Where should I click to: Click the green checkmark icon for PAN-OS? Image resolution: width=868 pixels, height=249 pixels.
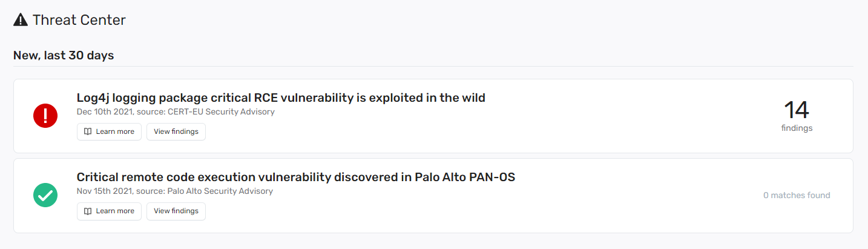point(45,195)
